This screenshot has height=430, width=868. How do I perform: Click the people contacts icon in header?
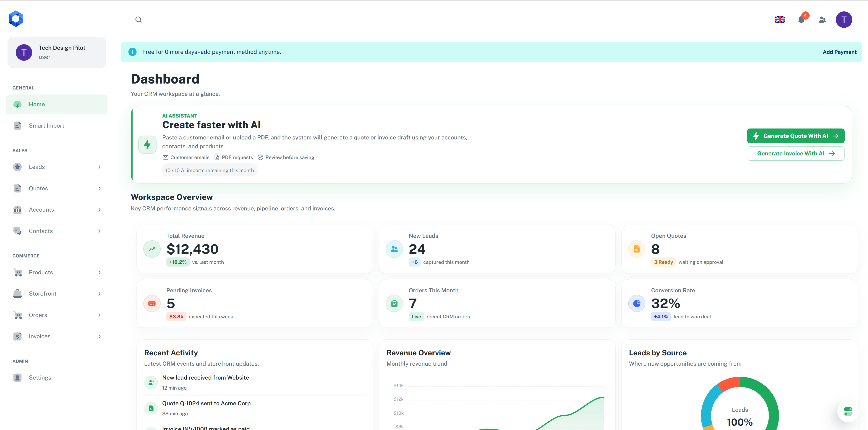coord(823,20)
